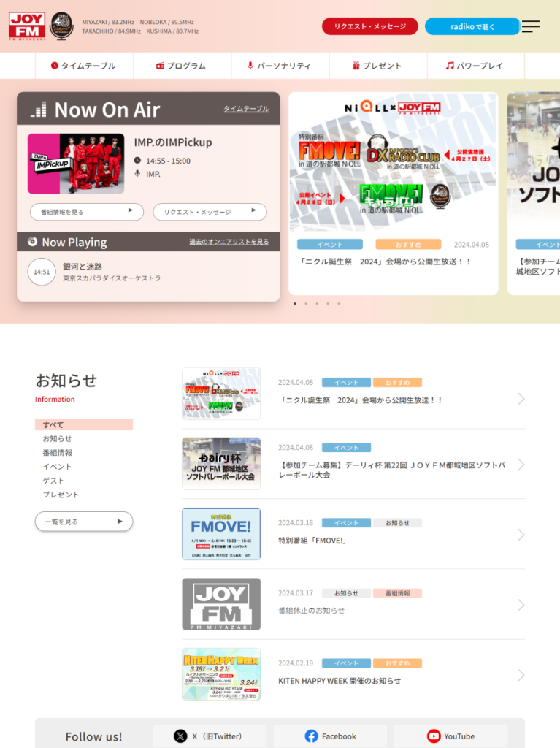Click the red リクエスト・メッセージ header button
This screenshot has width=560, height=748.
369,26
